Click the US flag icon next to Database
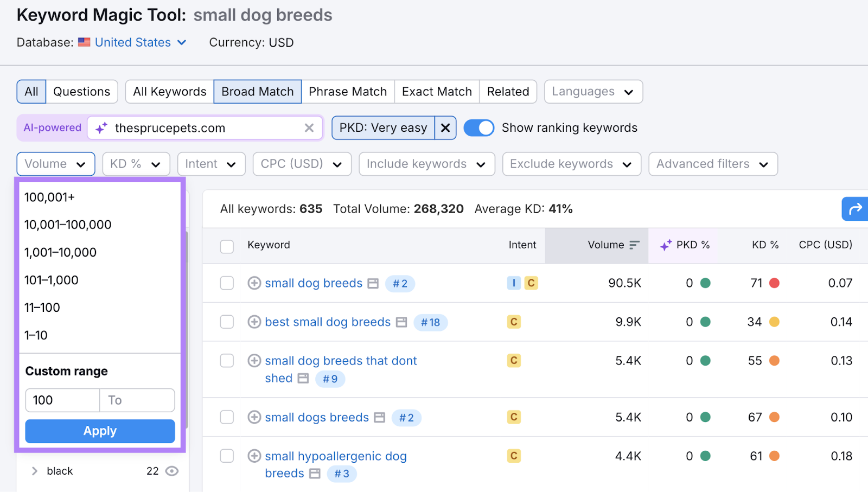 84,42
